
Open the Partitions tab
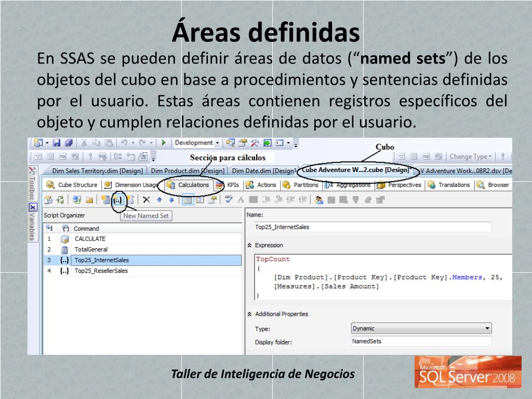click(300, 185)
